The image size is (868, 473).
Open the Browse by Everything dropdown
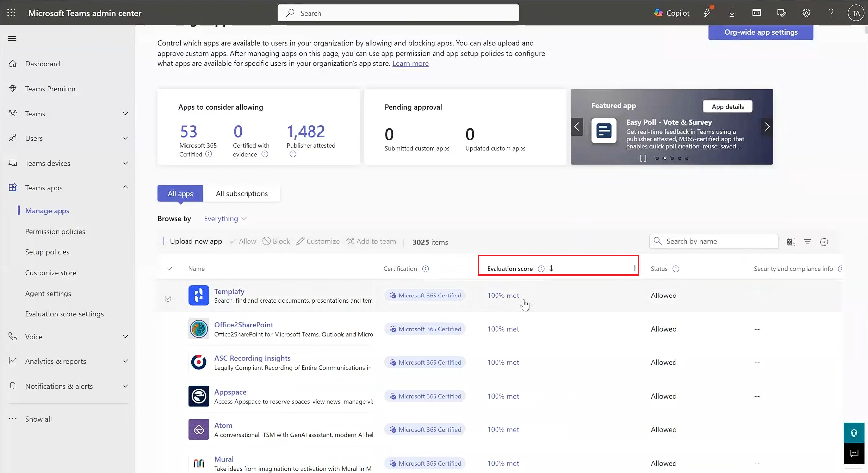(225, 219)
